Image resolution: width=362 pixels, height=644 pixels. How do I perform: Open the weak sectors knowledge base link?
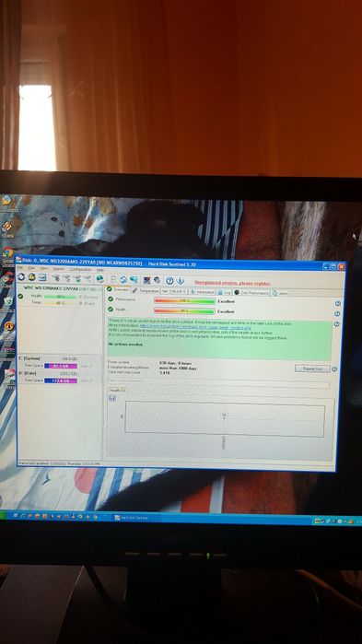point(195,328)
